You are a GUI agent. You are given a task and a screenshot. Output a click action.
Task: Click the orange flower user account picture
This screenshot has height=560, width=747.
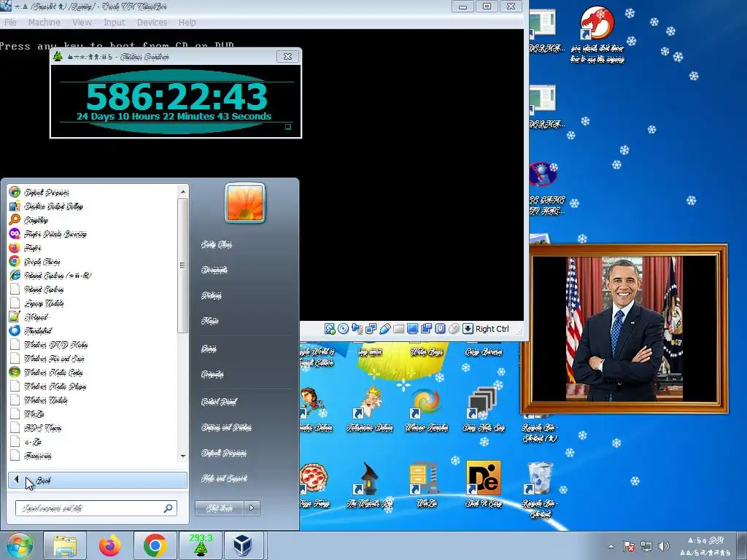click(245, 203)
